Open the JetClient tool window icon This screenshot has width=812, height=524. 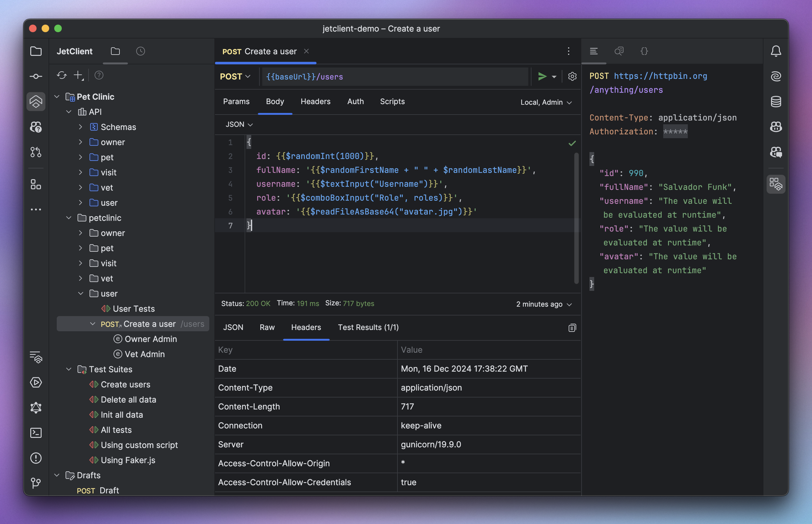click(36, 101)
